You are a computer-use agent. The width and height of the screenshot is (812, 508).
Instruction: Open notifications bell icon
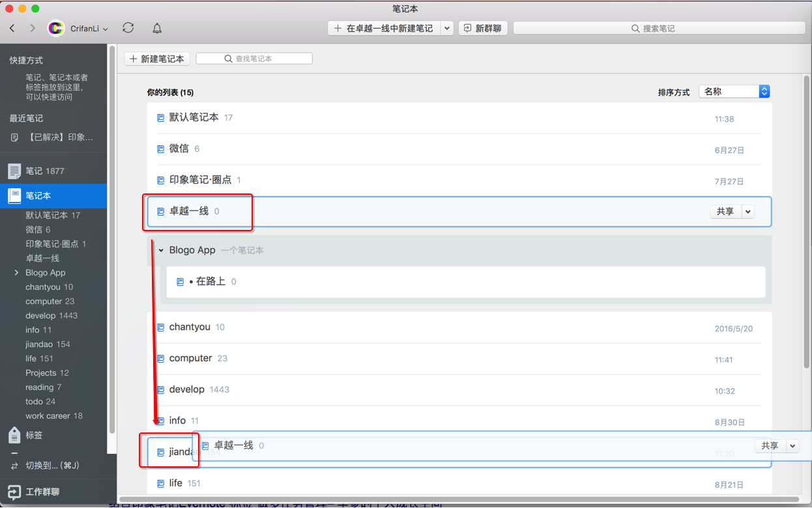(157, 28)
